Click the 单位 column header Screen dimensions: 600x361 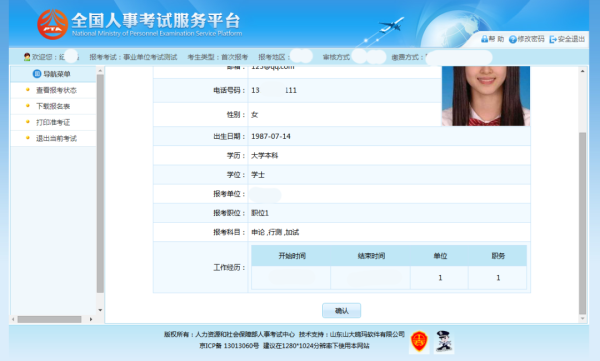click(440, 256)
